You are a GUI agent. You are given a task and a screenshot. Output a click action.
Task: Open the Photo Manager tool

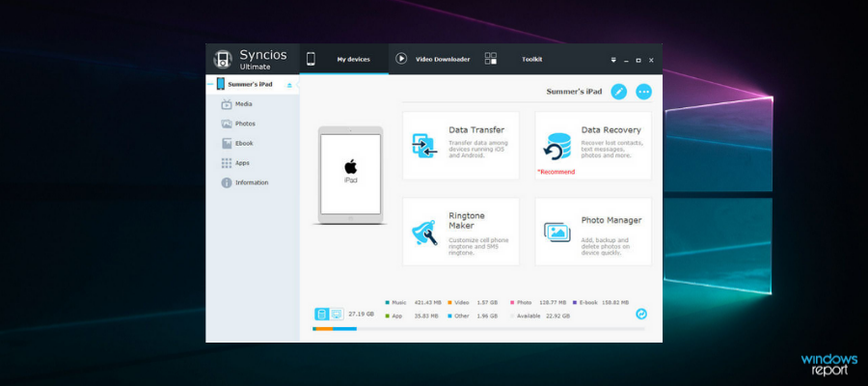593,232
